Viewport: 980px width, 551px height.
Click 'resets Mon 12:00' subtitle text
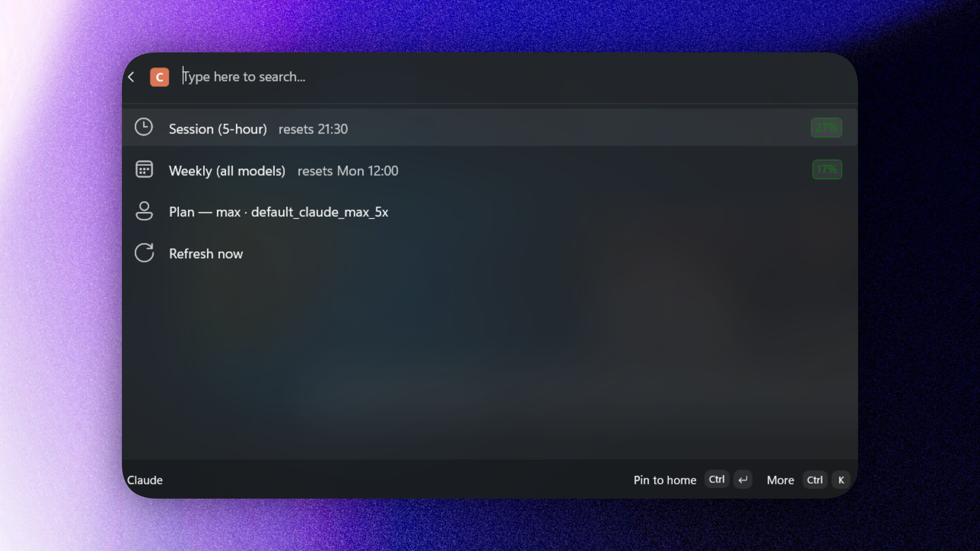pyautogui.click(x=348, y=171)
